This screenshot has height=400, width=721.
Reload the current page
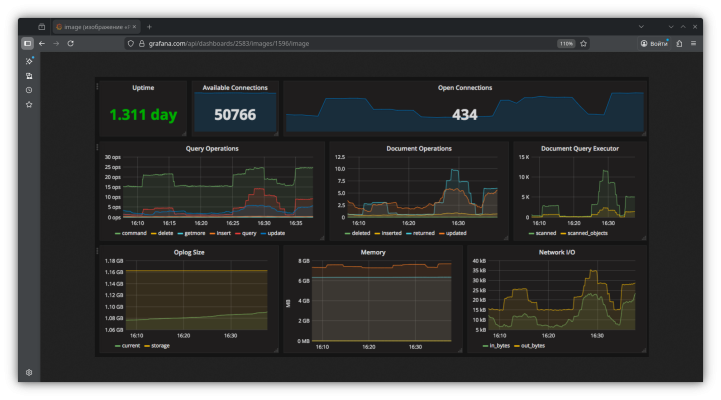coord(70,44)
